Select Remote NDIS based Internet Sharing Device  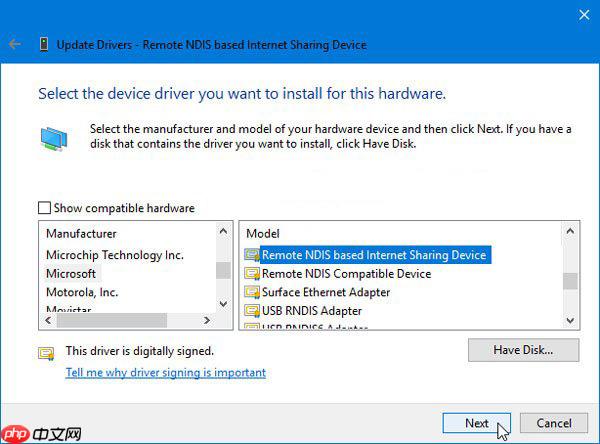374,255
